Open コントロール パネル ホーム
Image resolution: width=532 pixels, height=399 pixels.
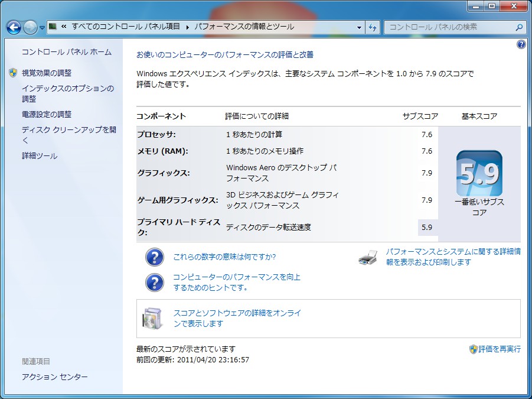pos(67,52)
